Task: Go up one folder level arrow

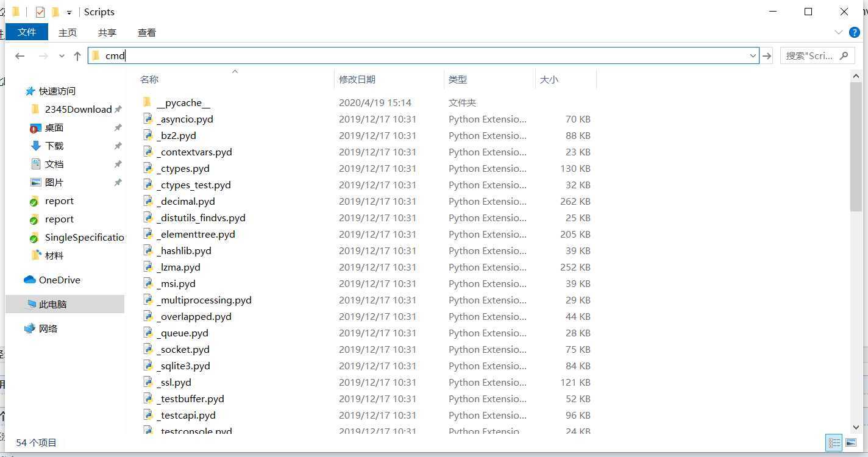Action: click(77, 56)
